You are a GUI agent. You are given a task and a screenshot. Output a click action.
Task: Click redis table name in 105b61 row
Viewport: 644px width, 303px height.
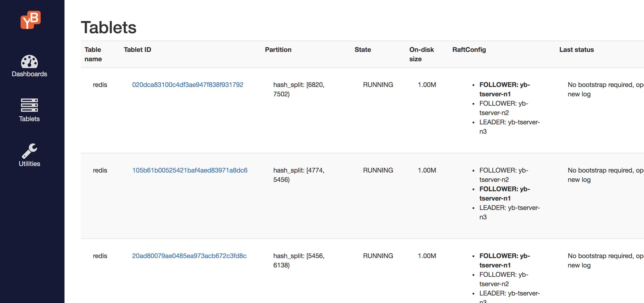pyautogui.click(x=100, y=170)
